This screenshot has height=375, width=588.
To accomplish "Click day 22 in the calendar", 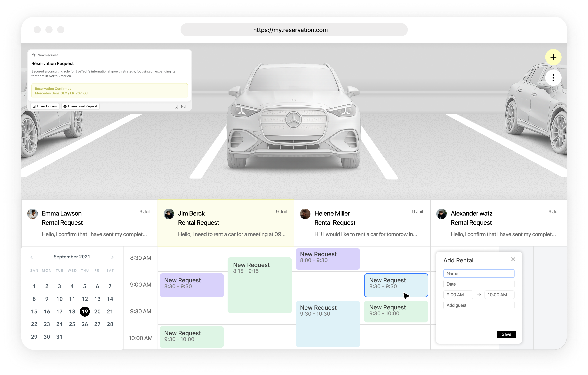I will coord(34,324).
